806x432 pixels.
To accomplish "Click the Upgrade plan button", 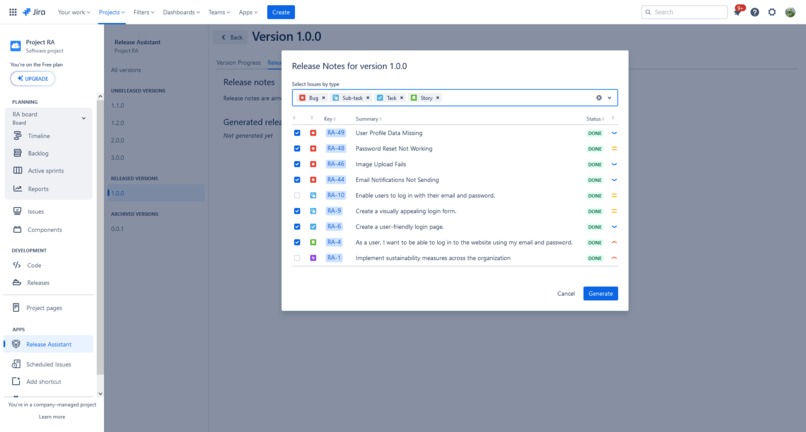I will 32,79.
